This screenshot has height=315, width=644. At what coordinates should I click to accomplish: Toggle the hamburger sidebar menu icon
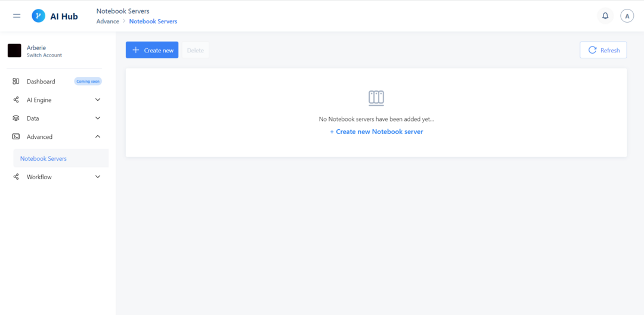point(17,16)
